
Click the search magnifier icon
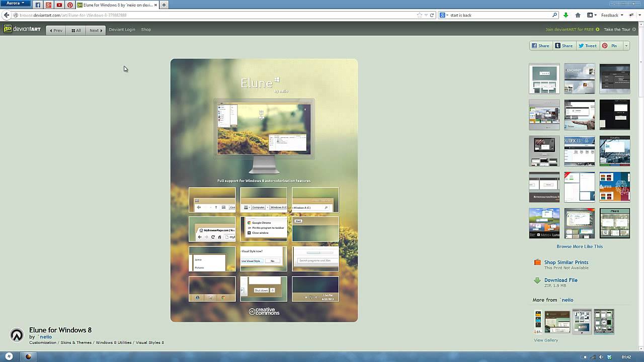coord(554,15)
